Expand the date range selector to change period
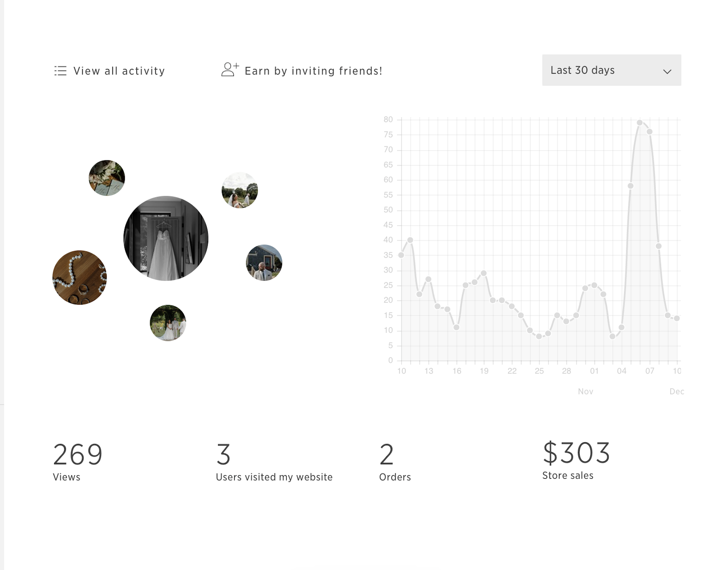Screen dimensions: 728x570 coord(611,70)
